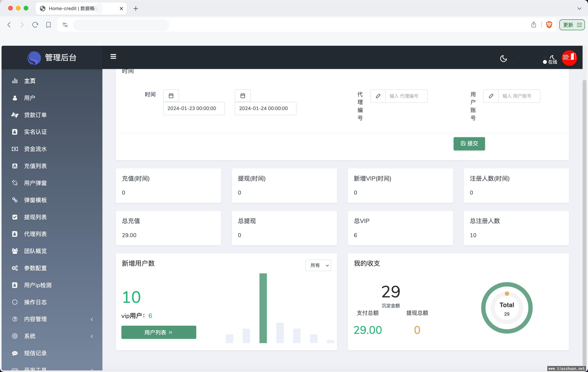
Task: Click the 代理编号 input field
Action: coord(406,96)
